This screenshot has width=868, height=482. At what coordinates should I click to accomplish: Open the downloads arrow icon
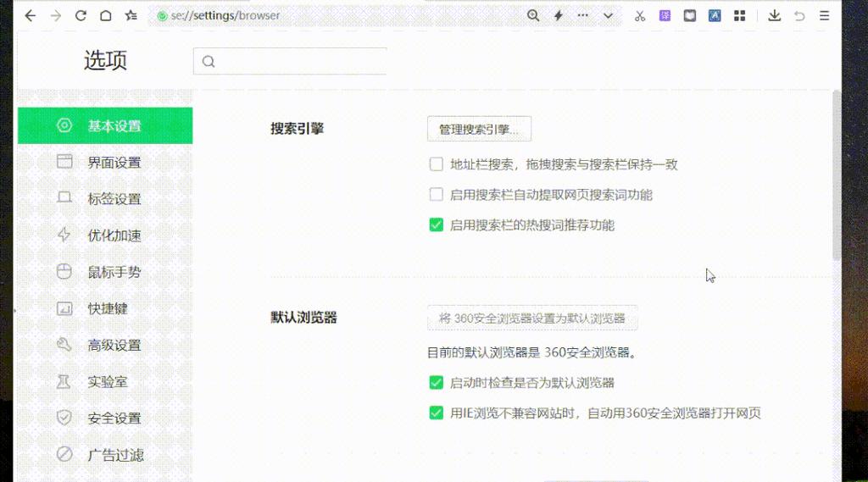tap(775, 15)
